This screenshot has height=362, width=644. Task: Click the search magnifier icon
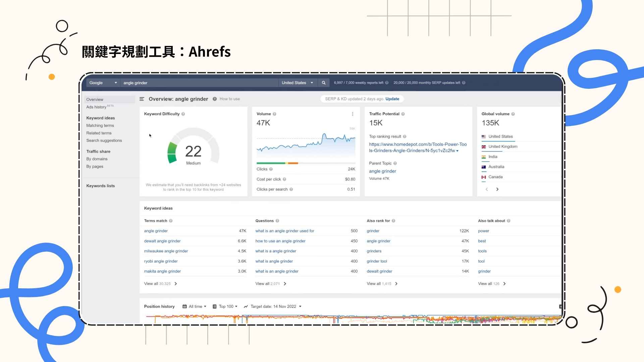[324, 83]
